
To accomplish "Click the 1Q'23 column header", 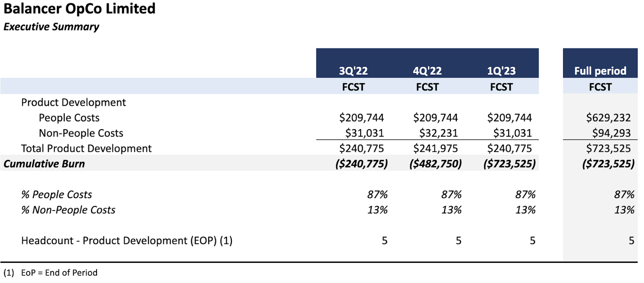I will (501, 71).
